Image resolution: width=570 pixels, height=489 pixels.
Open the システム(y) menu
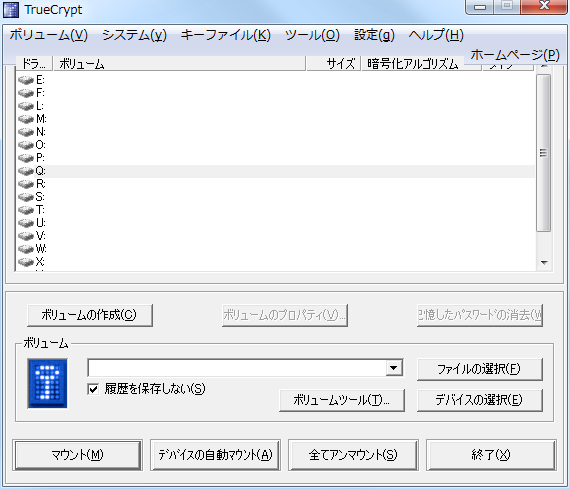(135, 35)
